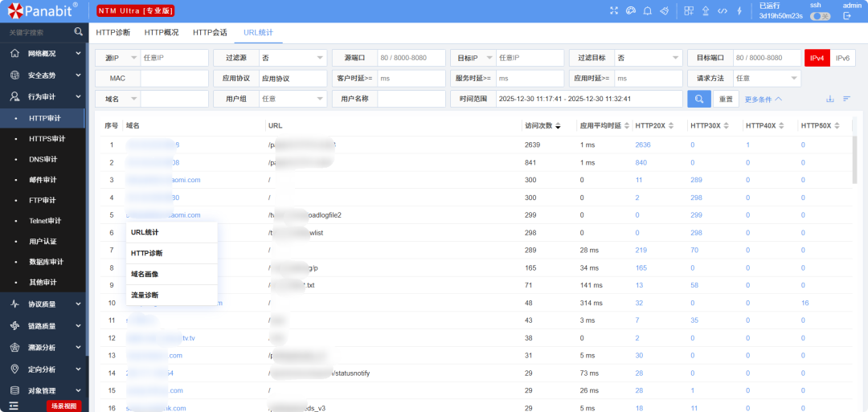Click the admin logout icon

tap(846, 16)
